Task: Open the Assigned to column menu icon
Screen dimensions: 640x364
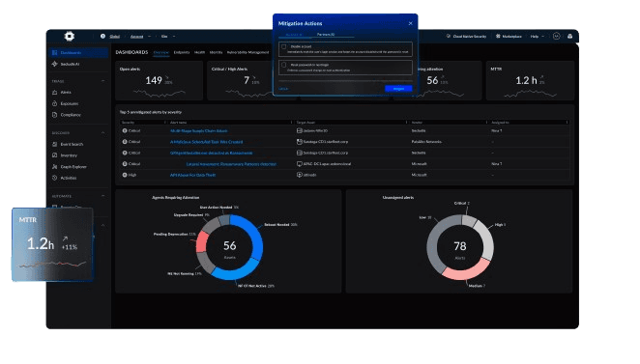Action: (567, 123)
